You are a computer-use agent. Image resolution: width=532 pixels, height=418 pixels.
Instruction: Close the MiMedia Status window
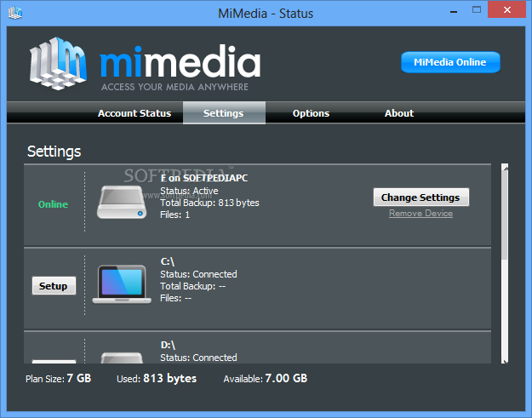507,10
